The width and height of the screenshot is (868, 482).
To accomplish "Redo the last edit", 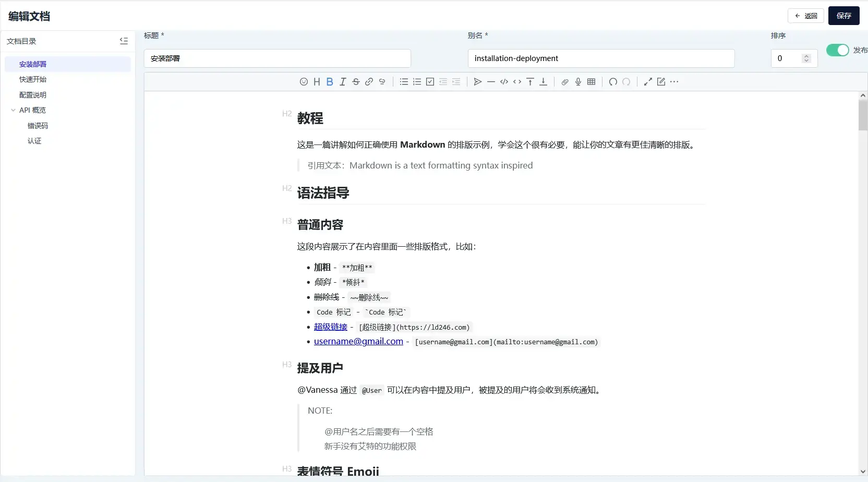I will pyautogui.click(x=626, y=81).
